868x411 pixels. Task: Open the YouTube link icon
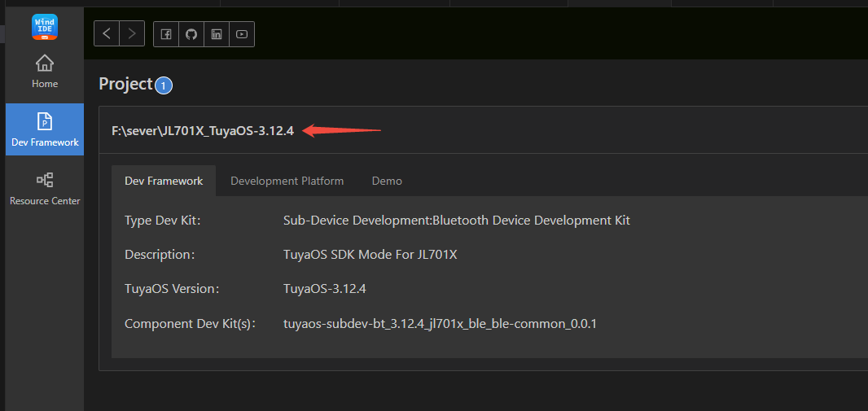pos(241,34)
